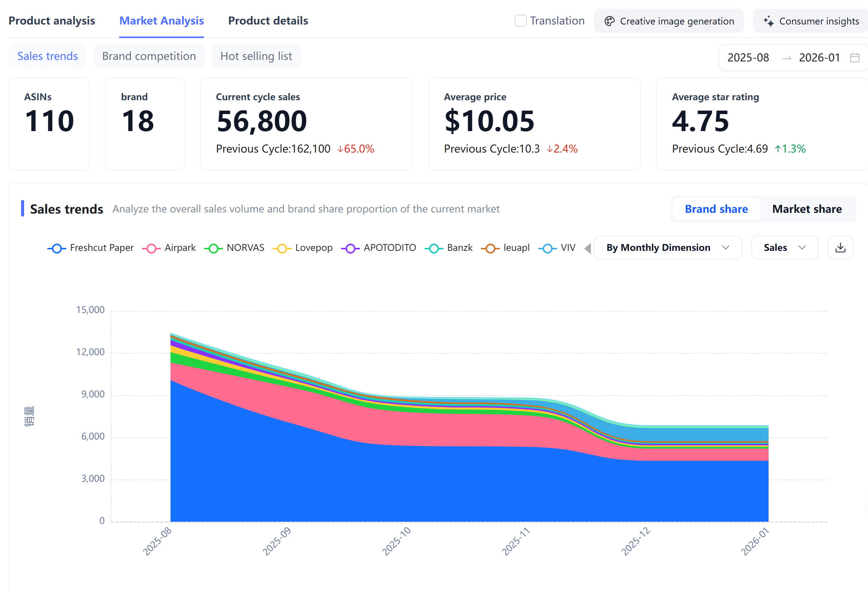This screenshot has height=591, width=868.
Task: Open the Product analysis tab
Action: click(52, 21)
